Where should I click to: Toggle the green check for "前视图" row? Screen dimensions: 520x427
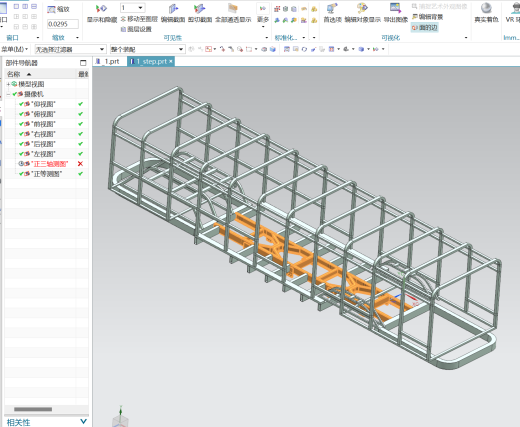tap(80, 124)
